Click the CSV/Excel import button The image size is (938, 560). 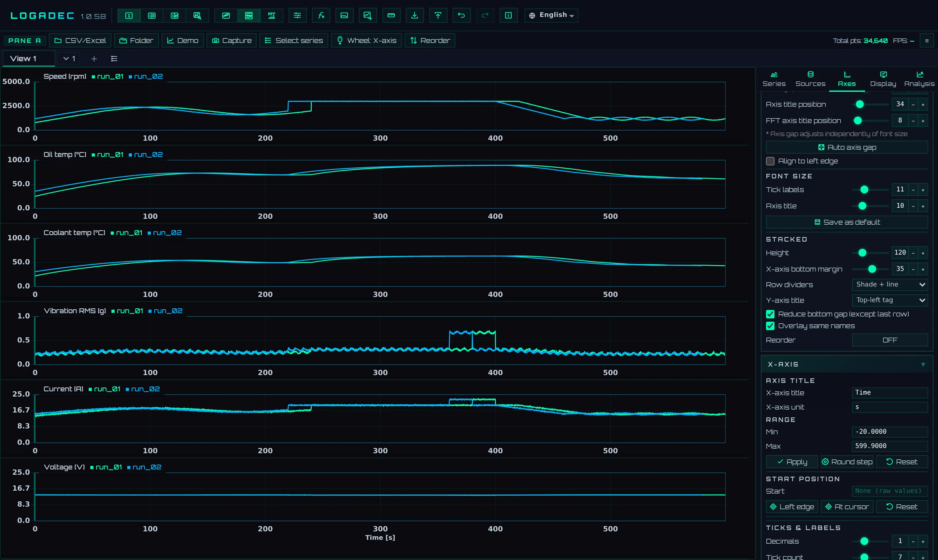coord(80,40)
